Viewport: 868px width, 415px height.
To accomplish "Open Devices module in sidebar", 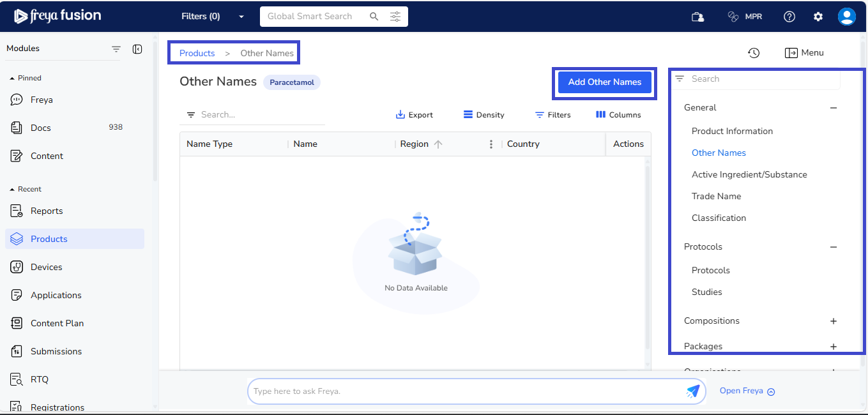I will pos(47,267).
